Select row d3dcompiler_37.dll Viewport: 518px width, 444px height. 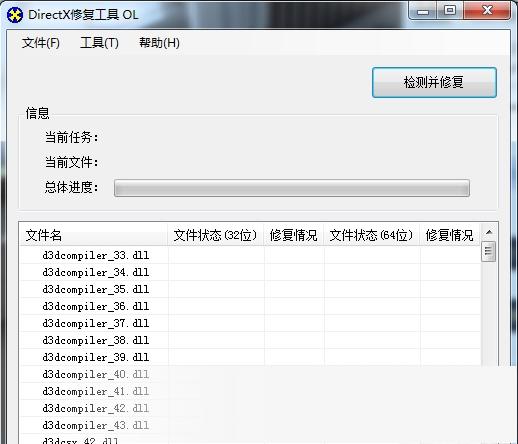point(250,323)
